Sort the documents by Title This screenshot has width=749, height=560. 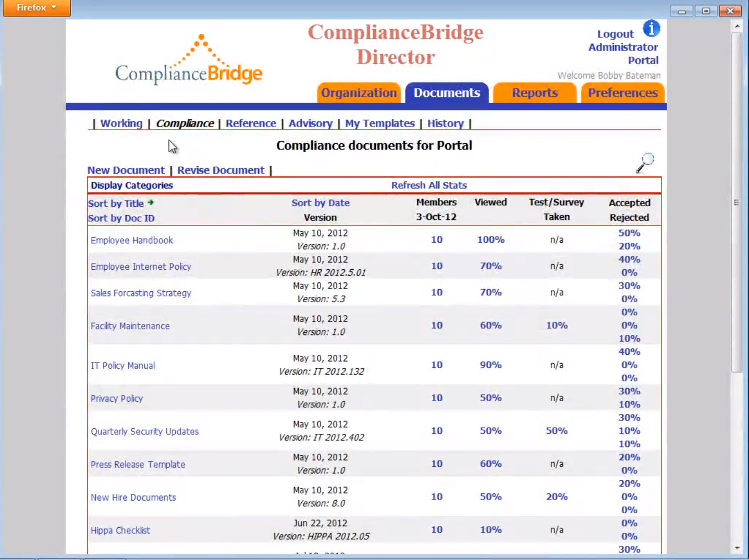(116, 204)
